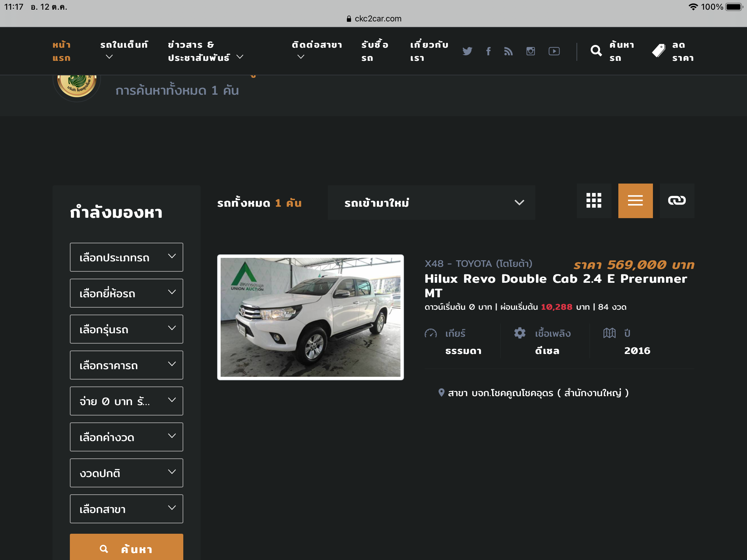This screenshot has width=747, height=560.
Task: Go to หน้าแรก home menu
Action: [62, 51]
